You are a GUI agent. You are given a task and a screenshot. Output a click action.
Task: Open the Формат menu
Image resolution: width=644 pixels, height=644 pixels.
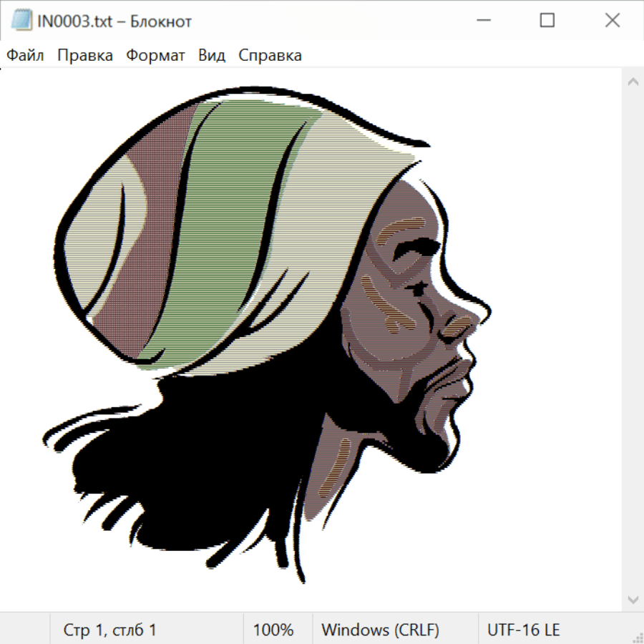[x=155, y=56]
